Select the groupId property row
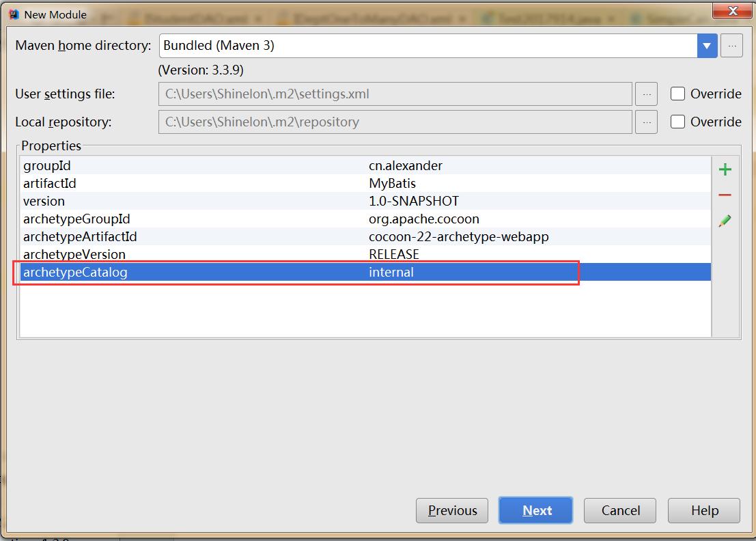This screenshot has width=756, height=541. pyautogui.click(x=365, y=165)
